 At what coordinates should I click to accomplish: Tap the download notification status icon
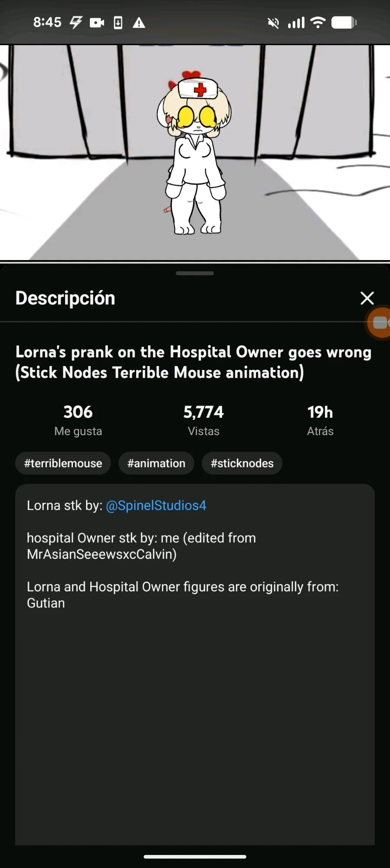coord(118,23)
